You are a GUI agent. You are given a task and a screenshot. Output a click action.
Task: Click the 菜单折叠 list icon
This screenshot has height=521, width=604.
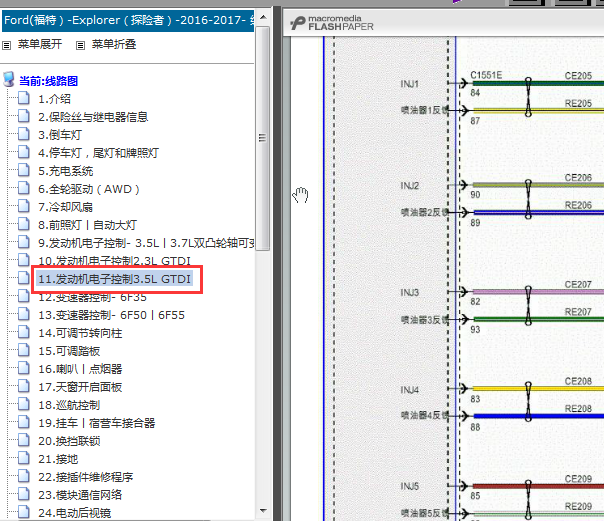point(80,45)
